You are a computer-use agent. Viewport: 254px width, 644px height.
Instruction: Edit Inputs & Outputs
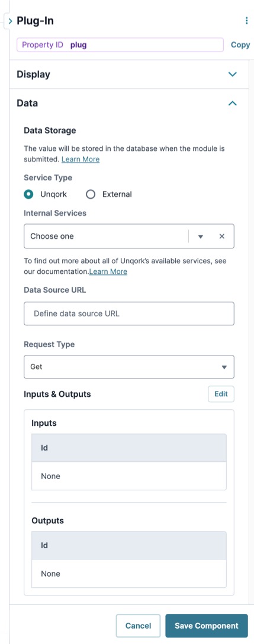click(x=221, y=394)
